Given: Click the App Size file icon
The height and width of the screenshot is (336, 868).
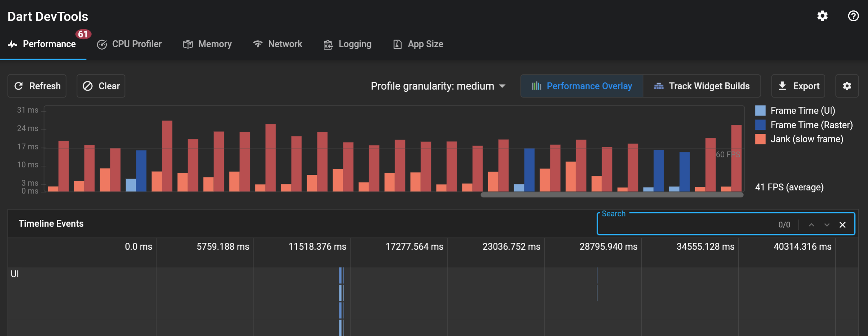Looking at the screenshot, I should tap(397, 44).
